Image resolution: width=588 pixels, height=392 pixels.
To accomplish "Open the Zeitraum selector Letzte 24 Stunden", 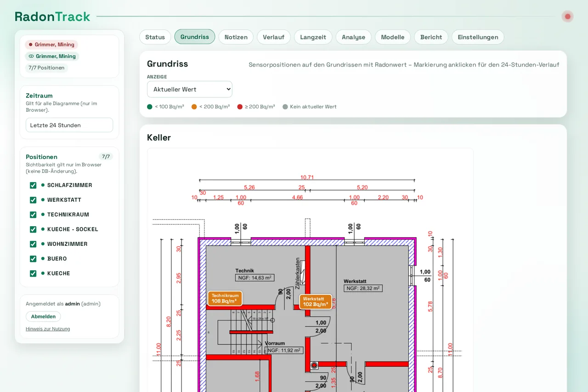I will pos(69,125).
